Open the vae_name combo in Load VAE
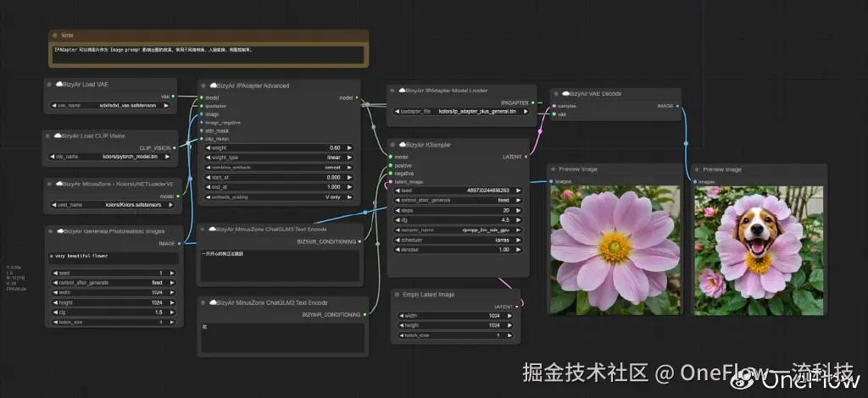This screenshot has height=398, width=868. 111,105
